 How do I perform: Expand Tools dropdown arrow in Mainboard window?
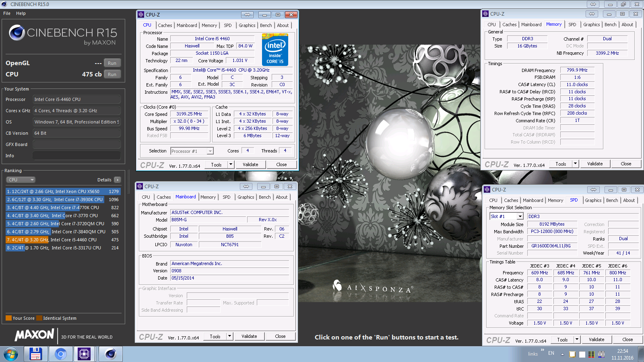coord(229,336)
